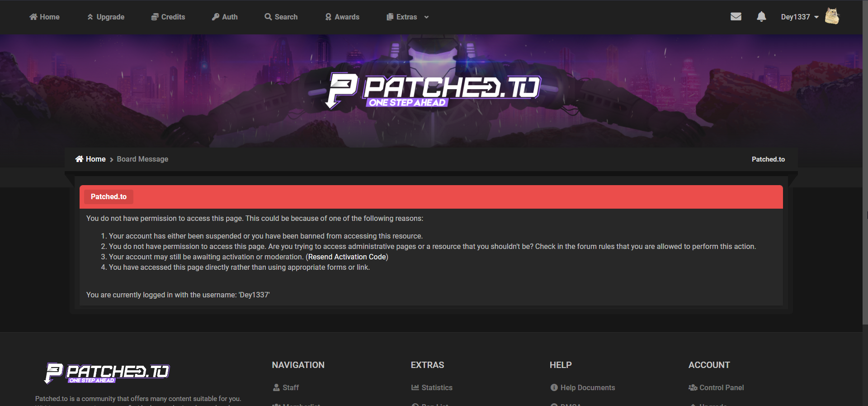Open the footer Statistics link
The image size is (868, 406).
pos(432,388)
